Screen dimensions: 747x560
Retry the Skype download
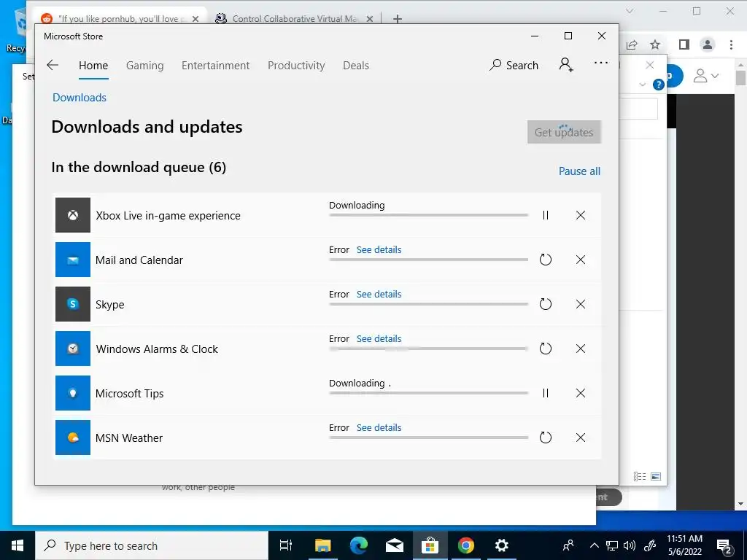coord(546,304)
